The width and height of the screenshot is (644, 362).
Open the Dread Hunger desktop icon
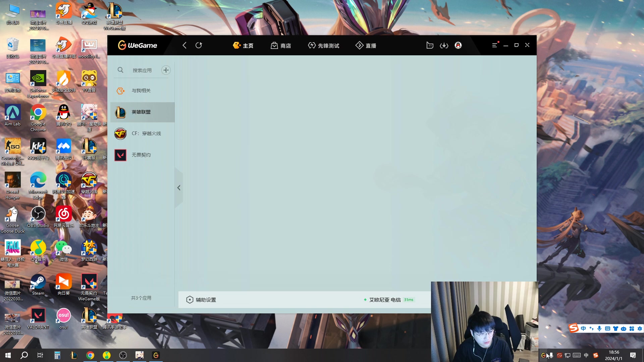(13, 186)
